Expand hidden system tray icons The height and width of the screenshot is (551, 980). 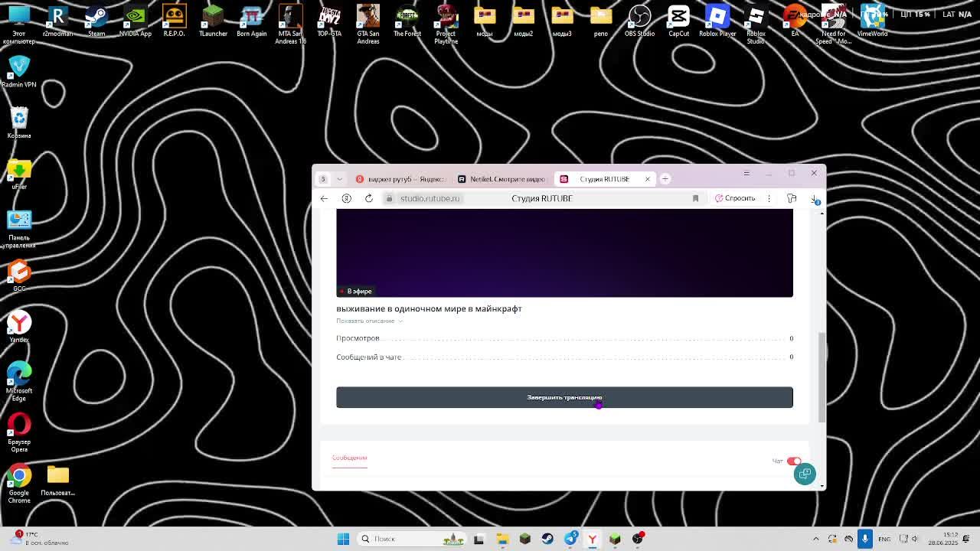click(x=815, y=539)
